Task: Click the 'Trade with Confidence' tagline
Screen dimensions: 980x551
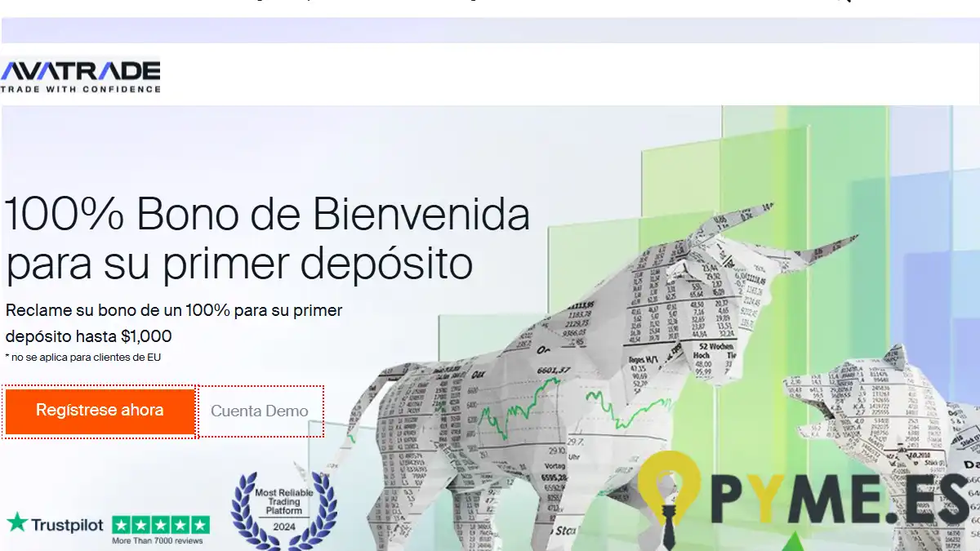Action: click(80, 89)
